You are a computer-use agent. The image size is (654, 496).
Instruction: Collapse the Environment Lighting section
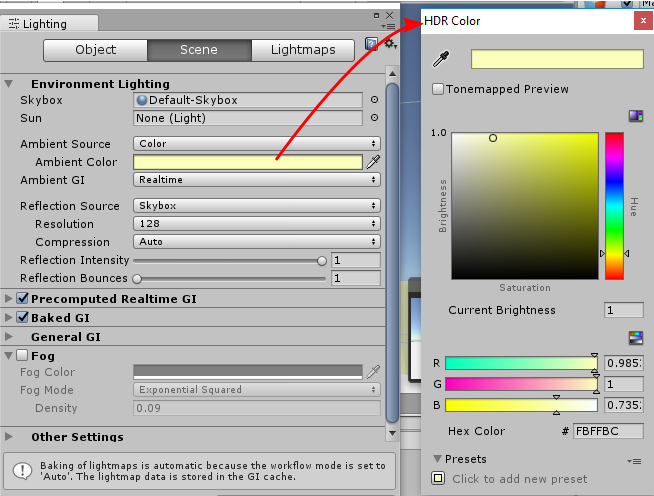click(9, 84)
